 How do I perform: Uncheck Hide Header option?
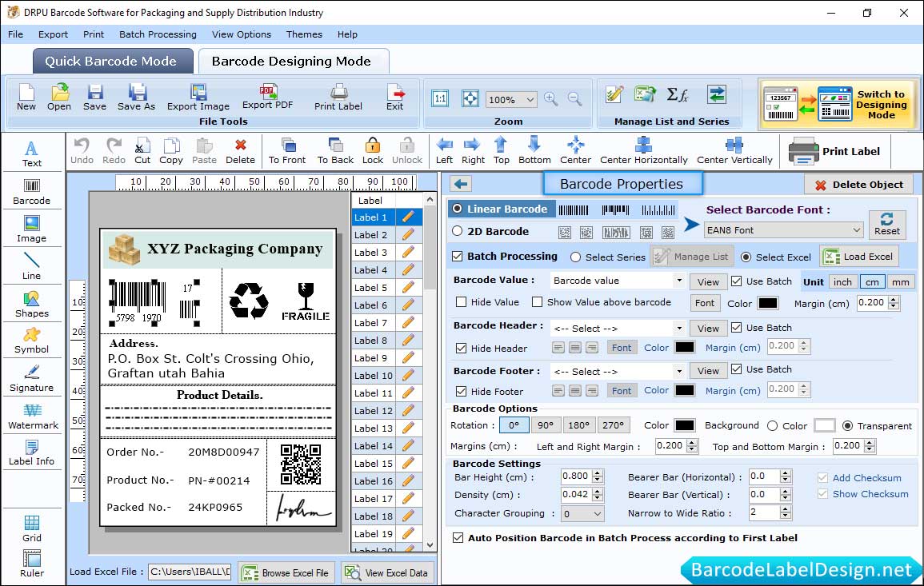pos(462,348)
